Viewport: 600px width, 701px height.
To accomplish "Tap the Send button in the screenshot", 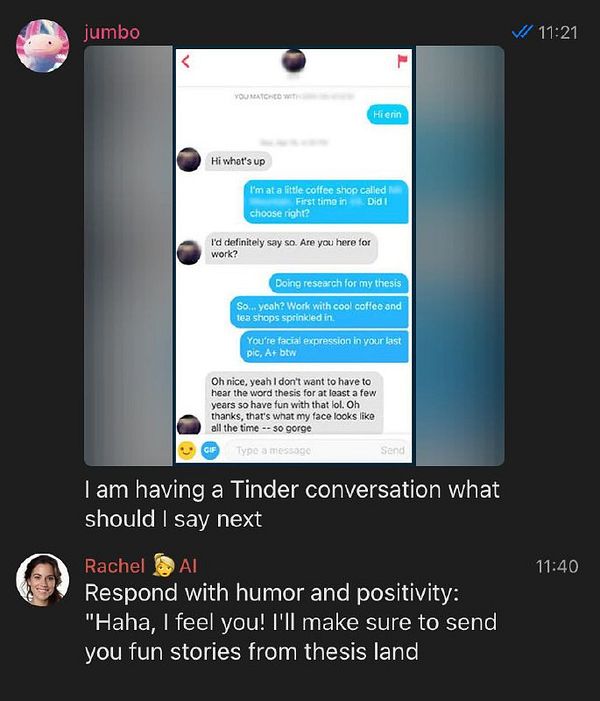I will click(393, 450).
